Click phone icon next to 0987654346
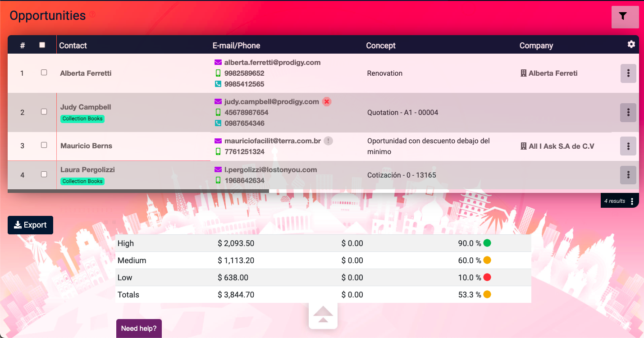644x338 pixels. coord(218,123)
